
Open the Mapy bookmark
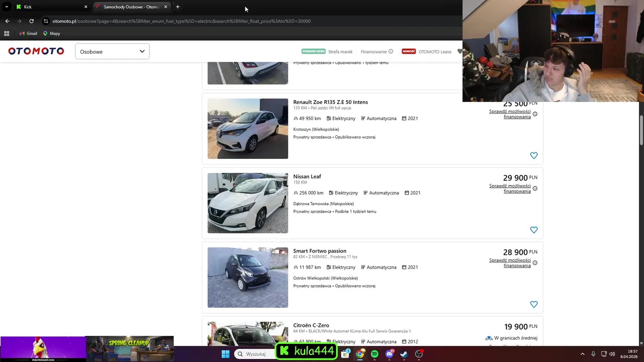(51, 33)
